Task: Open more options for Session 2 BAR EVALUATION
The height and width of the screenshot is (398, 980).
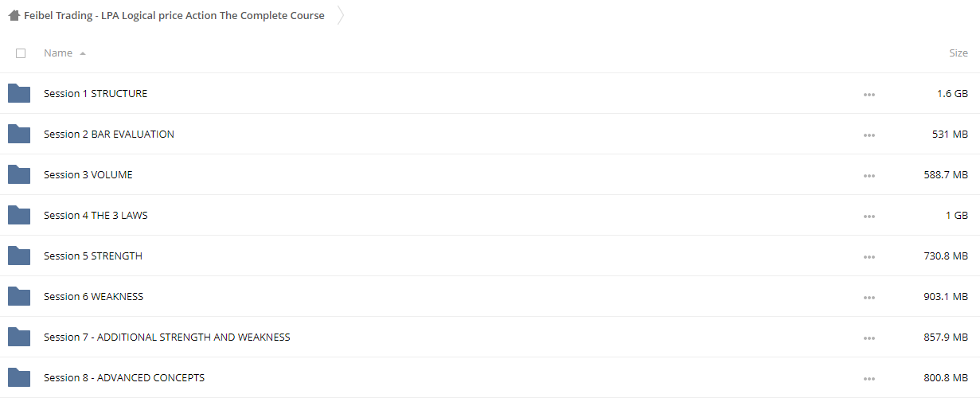Action: point(869,135)
